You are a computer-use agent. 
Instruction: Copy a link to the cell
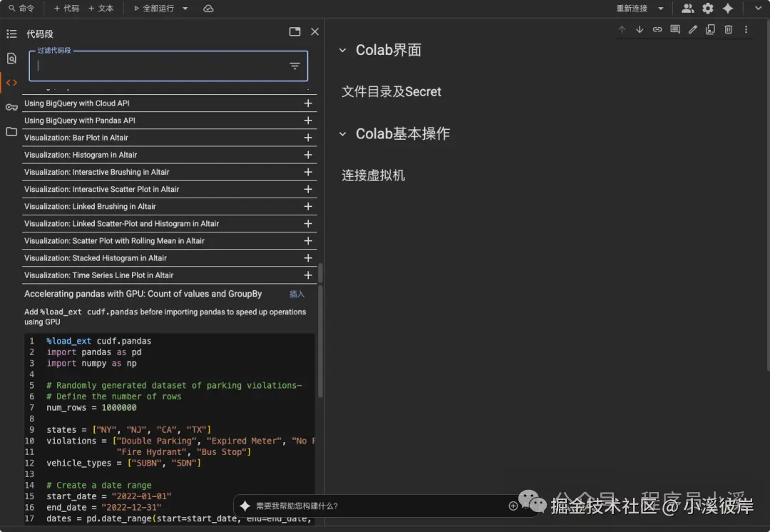coord(657,29)
